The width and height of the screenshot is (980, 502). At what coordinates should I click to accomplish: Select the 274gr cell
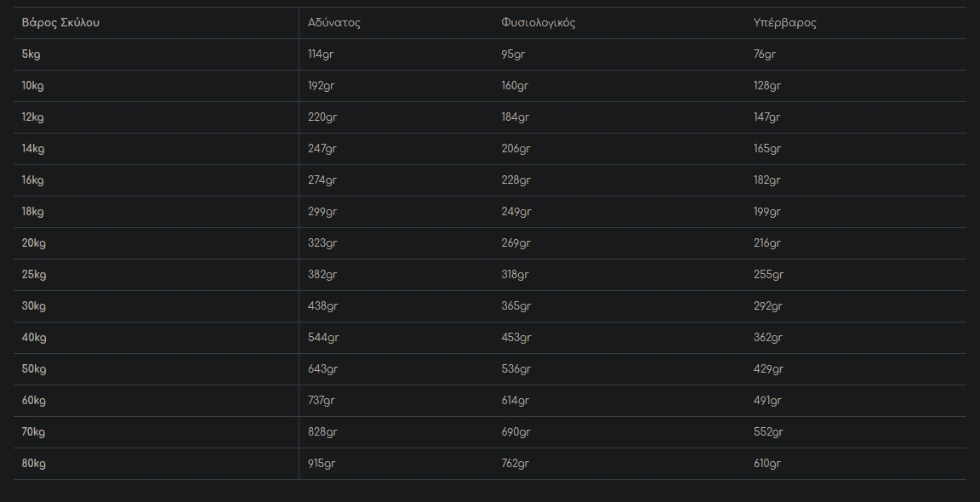pyautogui.click(x=322, y=180)
